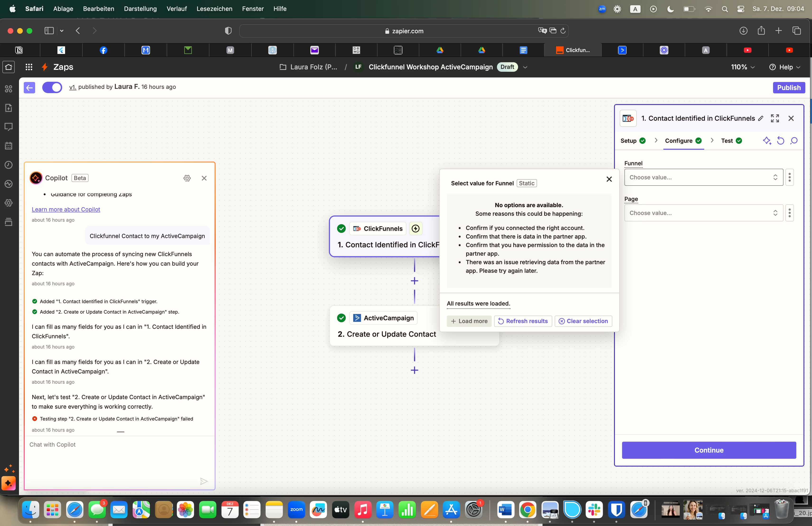This screenshot has width=812, height=526.
Task: Expand the 110% zoom level dropdown
Action: click(742, 67)
